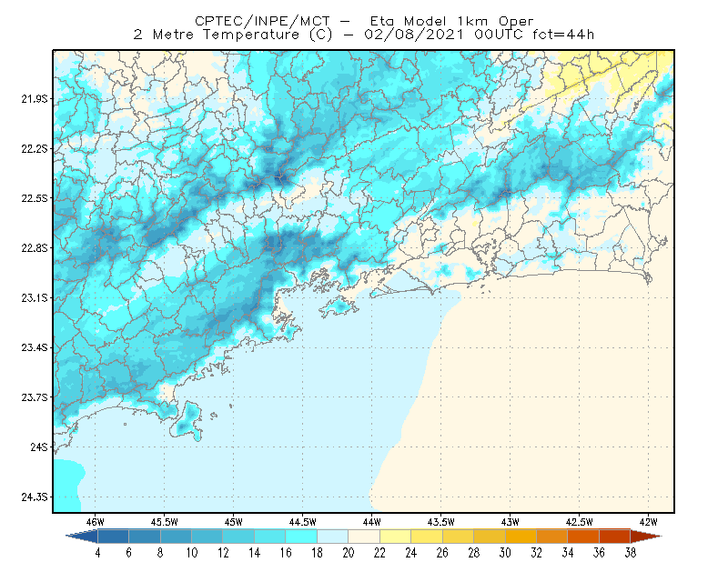Click the pale blue swatch between 18 and 20
Image resolution: width=728 pixels, height=562 pixels.
[x=333, y=537]
